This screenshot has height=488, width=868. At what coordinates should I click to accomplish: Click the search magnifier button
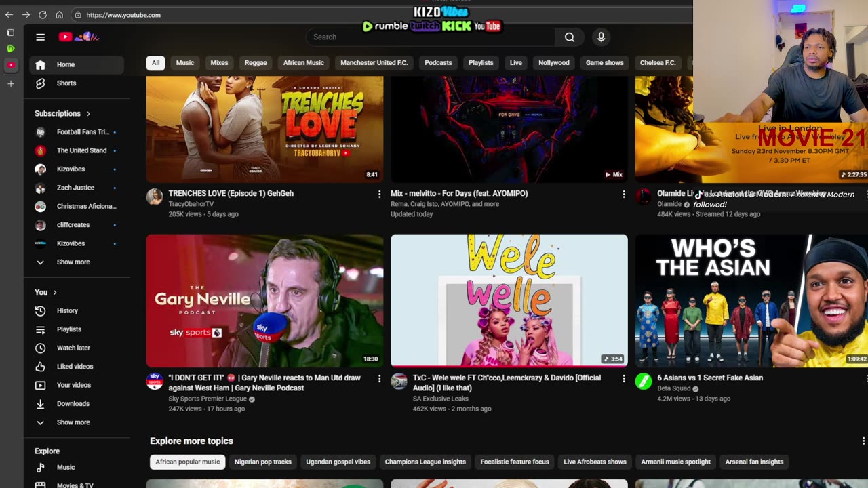pos(570,37)
